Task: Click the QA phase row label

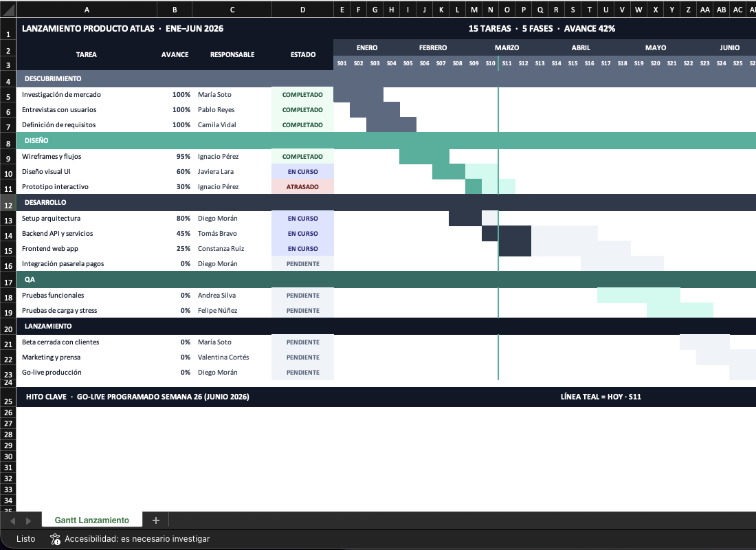Action: (x=30, y=279)
